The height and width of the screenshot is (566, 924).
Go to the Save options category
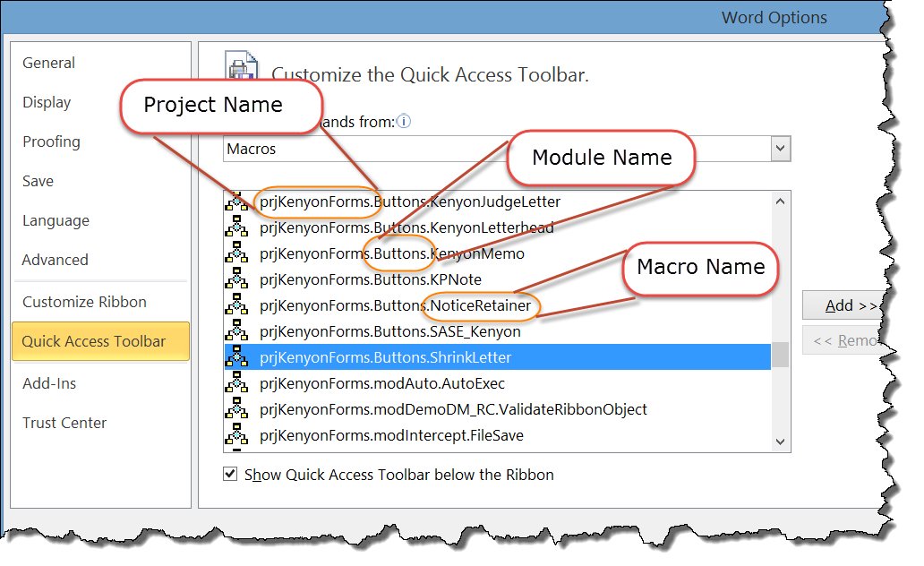38,182
